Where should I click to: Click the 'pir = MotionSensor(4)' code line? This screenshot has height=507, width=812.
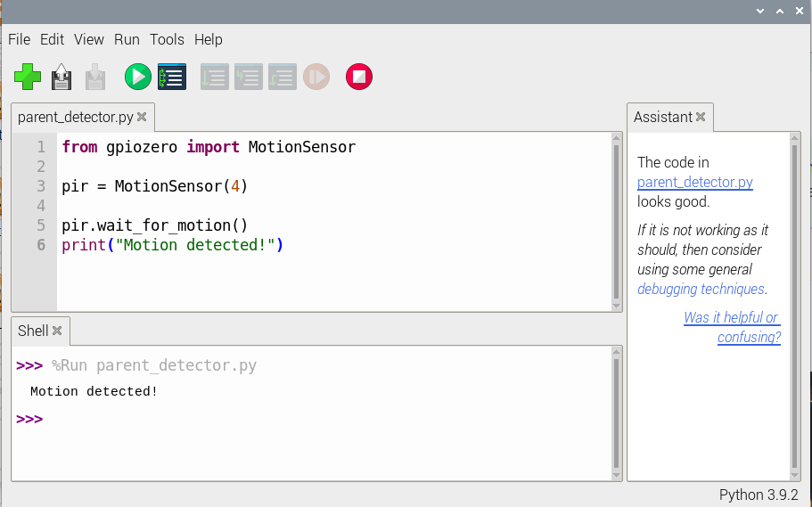click(155, 186)
